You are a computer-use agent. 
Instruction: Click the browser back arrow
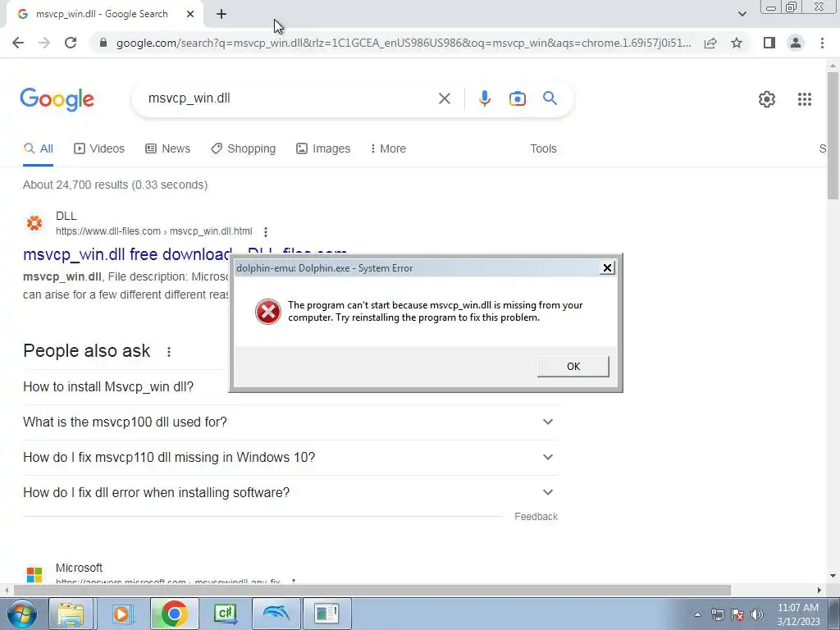(x=18, y=43)
